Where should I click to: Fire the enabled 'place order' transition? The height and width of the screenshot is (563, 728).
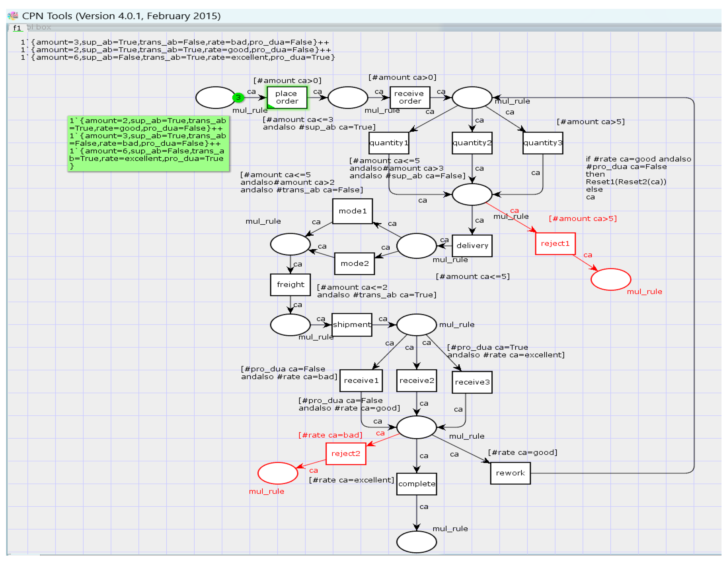tap(287, 98)
